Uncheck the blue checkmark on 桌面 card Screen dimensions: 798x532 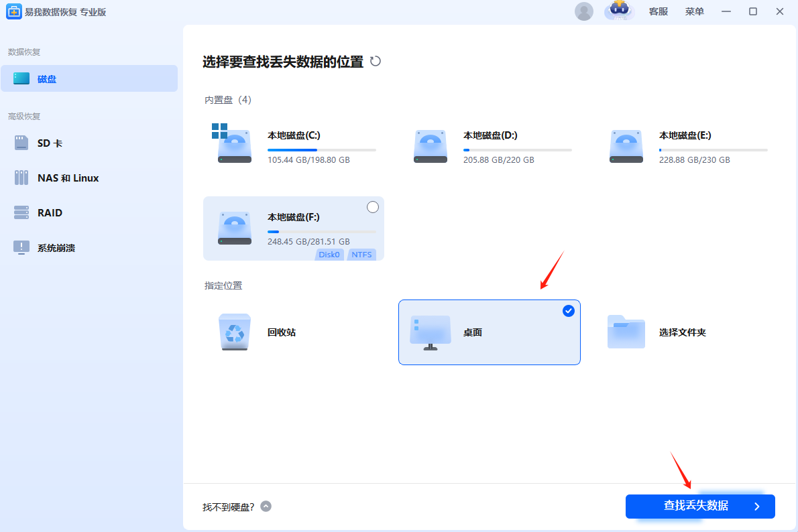pos(569,311)
